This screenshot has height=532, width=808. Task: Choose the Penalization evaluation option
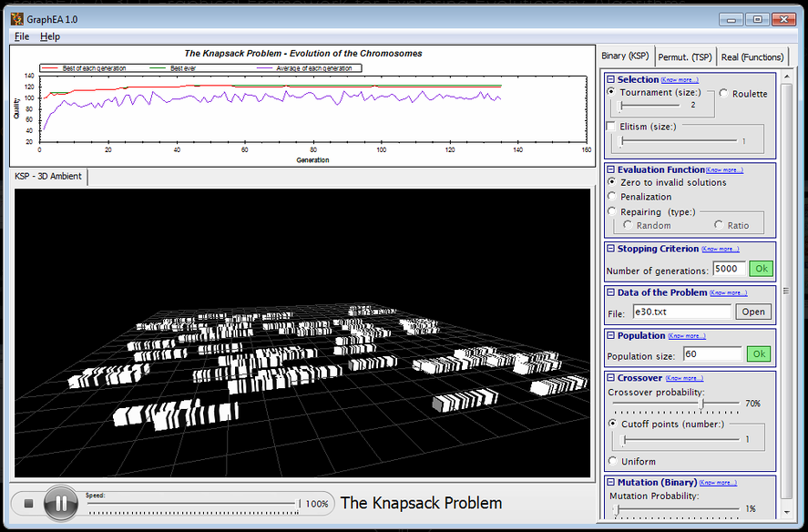tap(612, 197)
